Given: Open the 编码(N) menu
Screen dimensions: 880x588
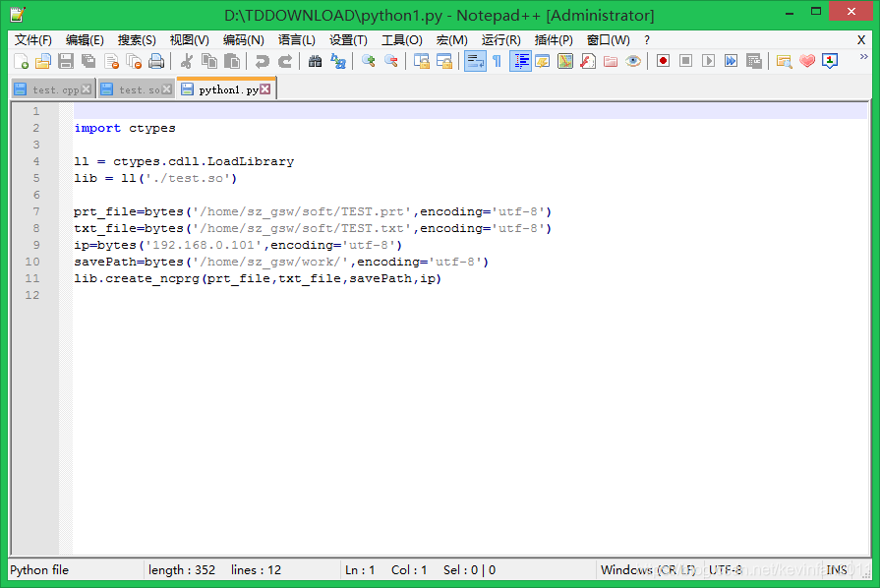Looking at the screenshot, I should (x=243, y=40).
